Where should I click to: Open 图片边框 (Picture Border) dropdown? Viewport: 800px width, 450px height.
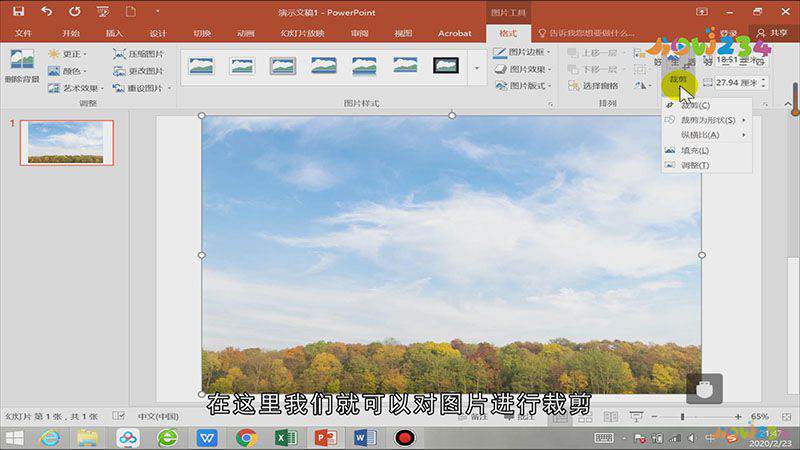(522, 52)
